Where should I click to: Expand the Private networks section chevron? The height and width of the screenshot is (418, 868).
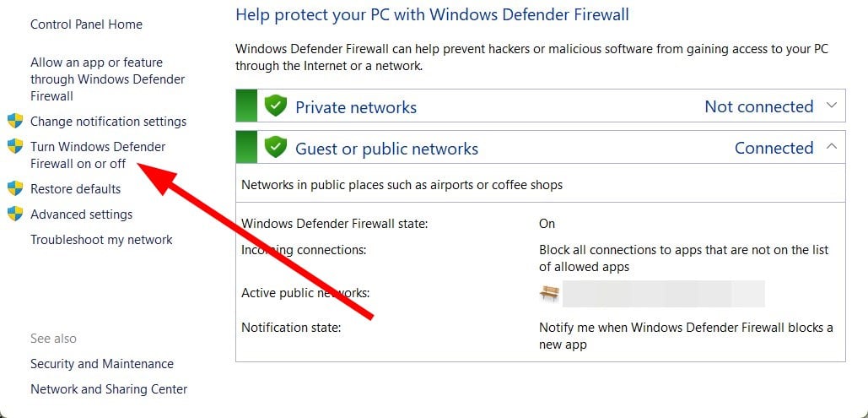(831, 106)
